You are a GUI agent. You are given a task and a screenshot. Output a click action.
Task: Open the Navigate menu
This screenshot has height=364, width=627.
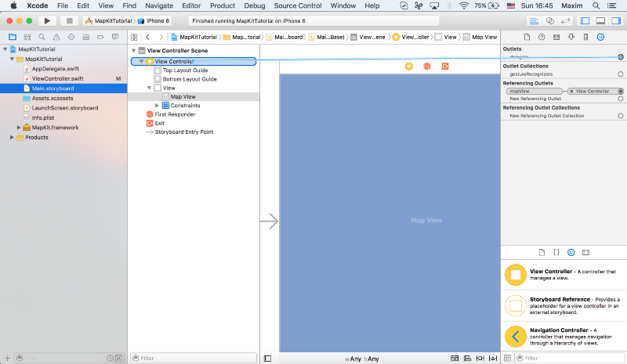pos(159,5)
